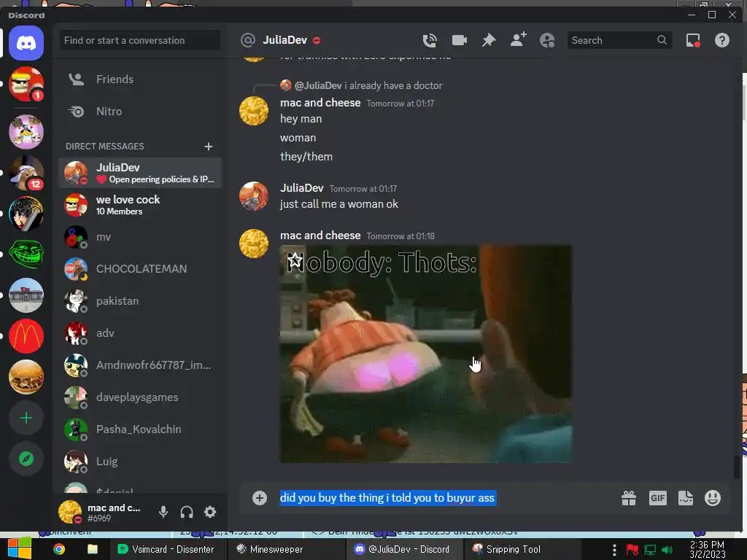Open File Explorer from taskbar
747x560 pixels.
point(93,549)
